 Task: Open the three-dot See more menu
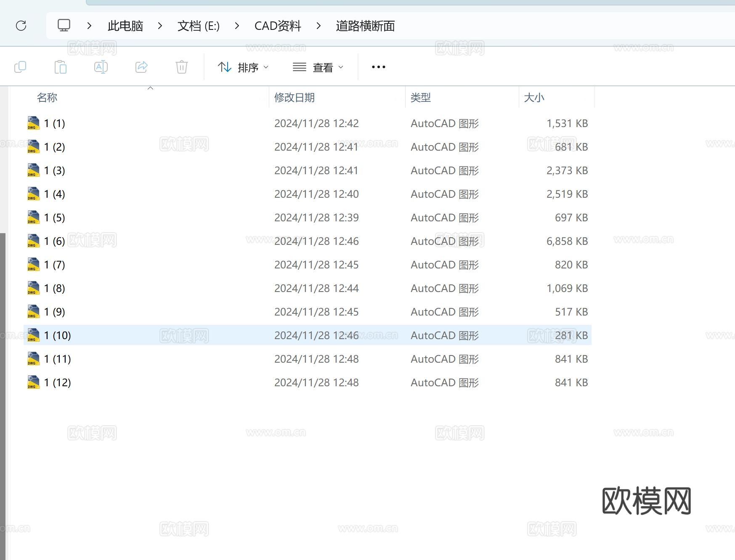pyautogui.click(x=379, y=67)
